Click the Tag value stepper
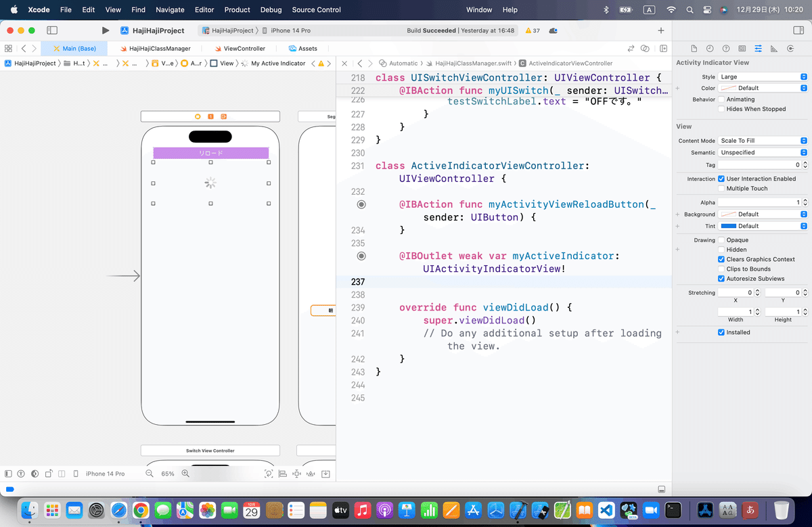 pyautogui.click(x=805, y=165)
